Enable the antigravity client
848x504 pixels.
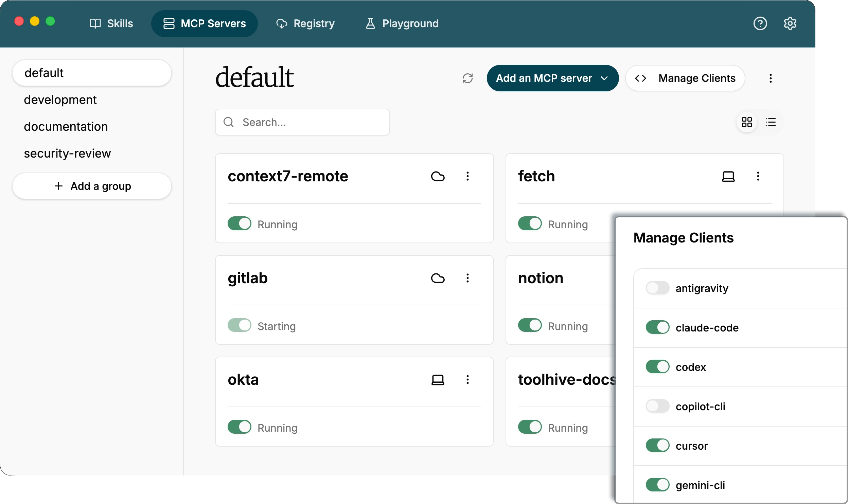pyautogui.click(x=657, y=288)
